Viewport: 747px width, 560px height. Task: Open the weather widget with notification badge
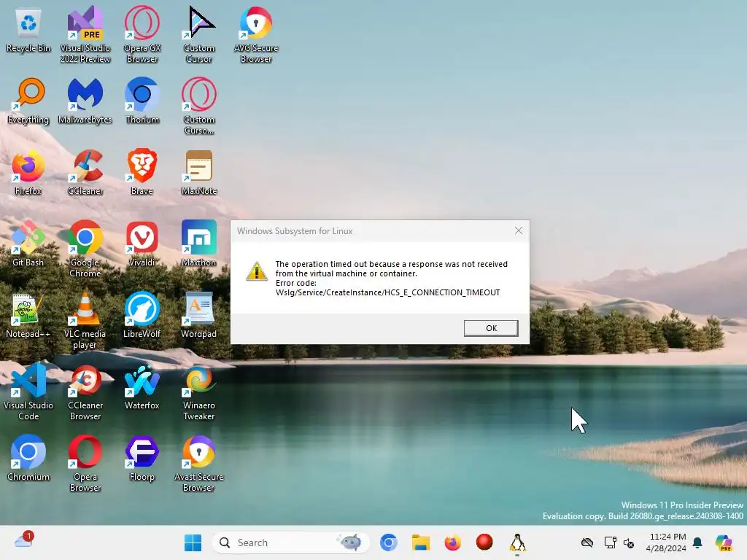(x=24, y=540)
